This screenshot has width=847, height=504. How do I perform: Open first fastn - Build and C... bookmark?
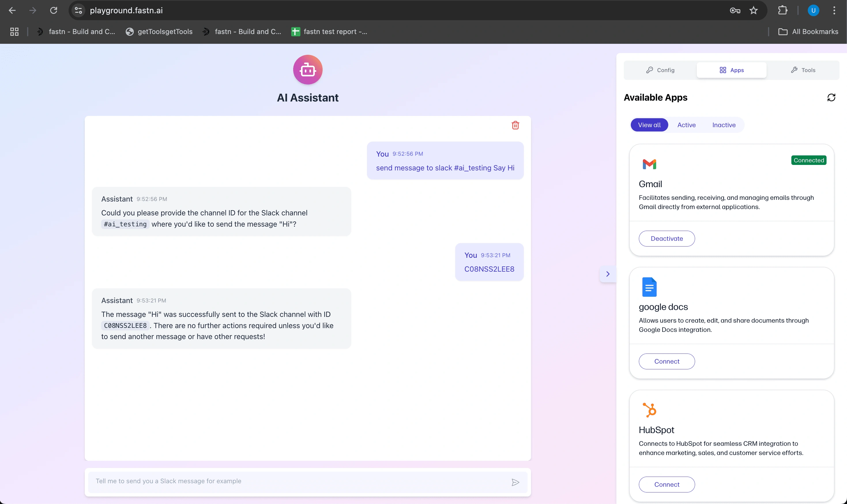coord(76,32)
